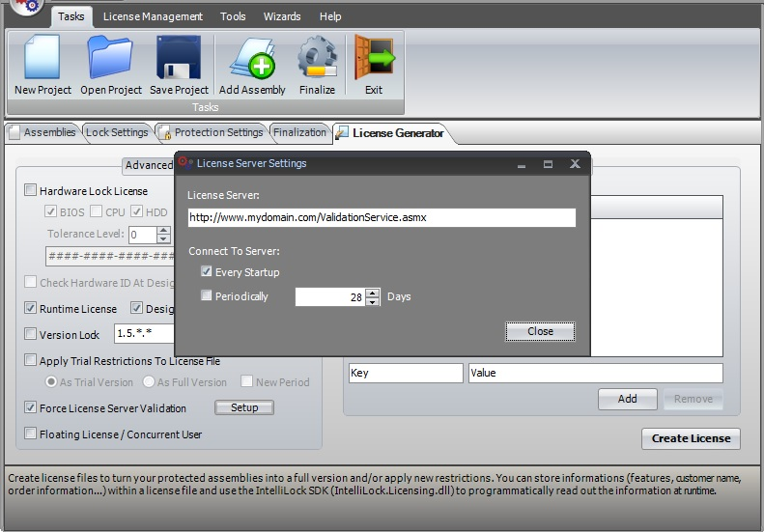Decrease the Periodically days value

pos(373,301)
